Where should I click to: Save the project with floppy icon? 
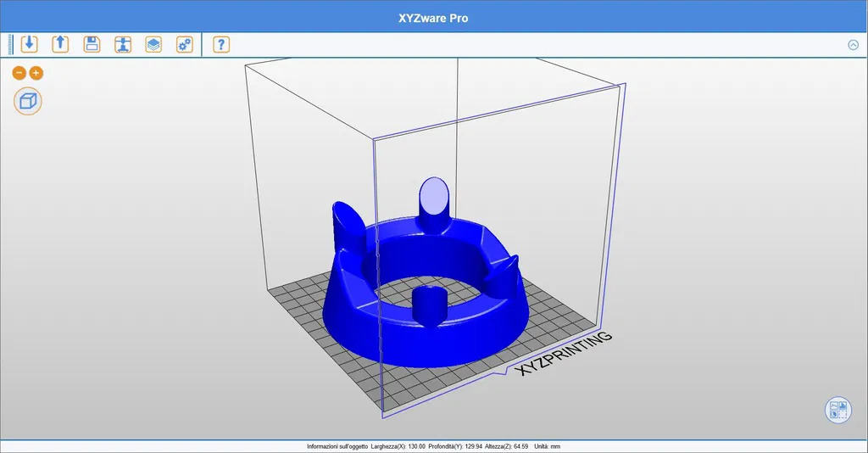pos(92,44)
